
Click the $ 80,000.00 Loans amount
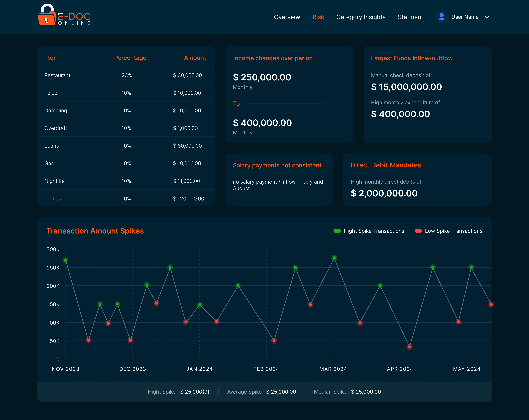point(187,146)
